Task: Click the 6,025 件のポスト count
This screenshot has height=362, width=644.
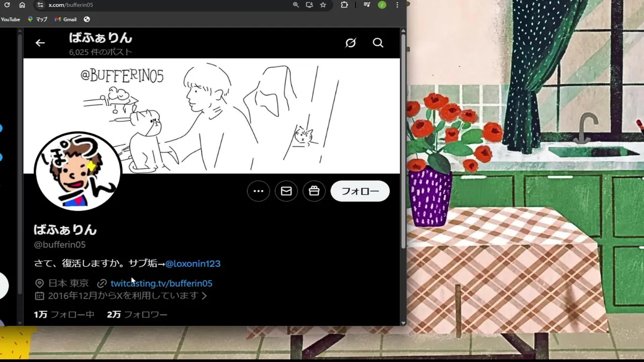Action: (101, 52)
